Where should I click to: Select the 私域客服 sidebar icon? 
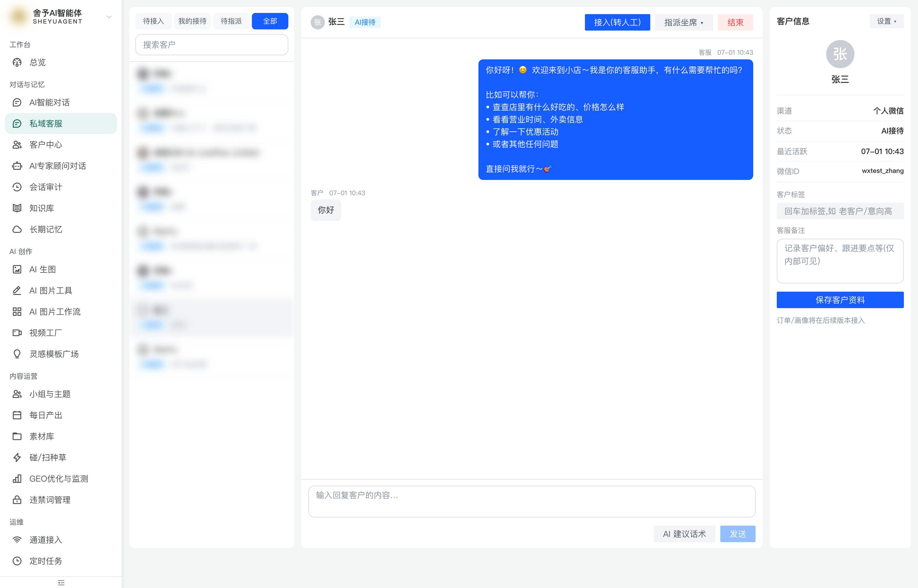click(17, 123)
